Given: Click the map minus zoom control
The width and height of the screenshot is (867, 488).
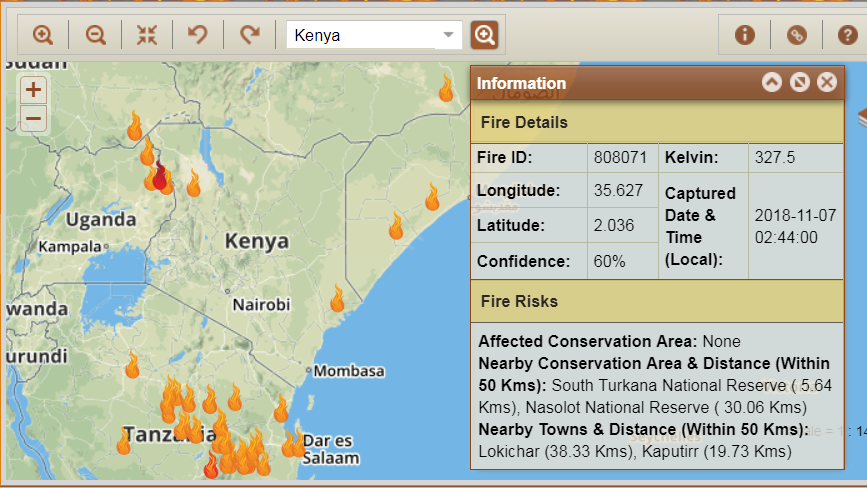Looking at the screenshot, I should click(33, 118).
